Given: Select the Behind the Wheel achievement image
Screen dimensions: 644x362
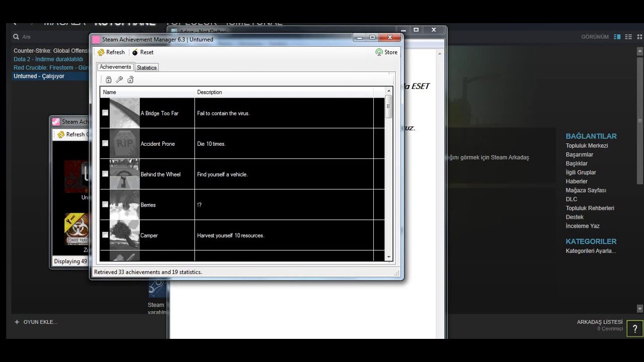Looking at the screenshot, I should [124, 174].
